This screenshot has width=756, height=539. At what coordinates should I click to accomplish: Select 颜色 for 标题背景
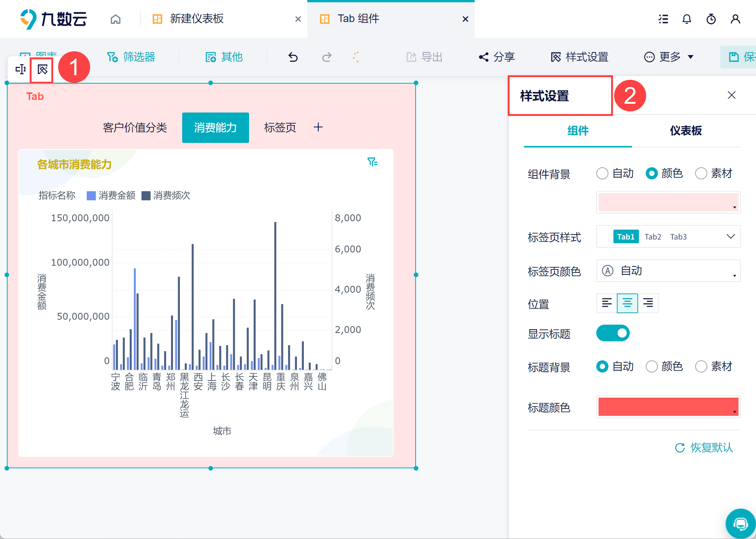664,366
